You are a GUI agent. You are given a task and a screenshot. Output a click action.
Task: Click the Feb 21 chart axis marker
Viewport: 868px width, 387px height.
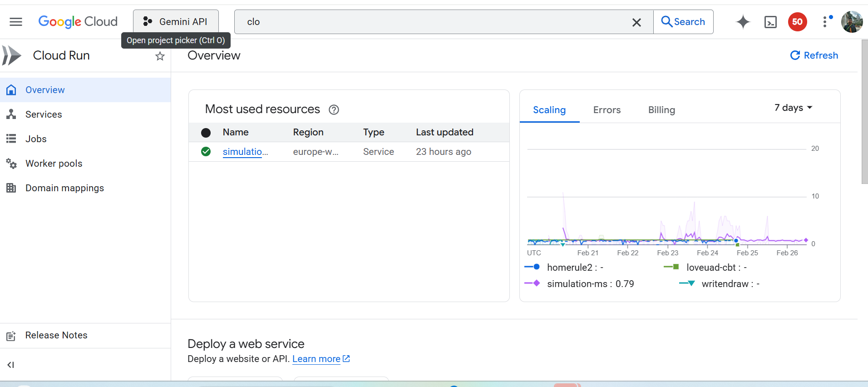pos(587,253)
